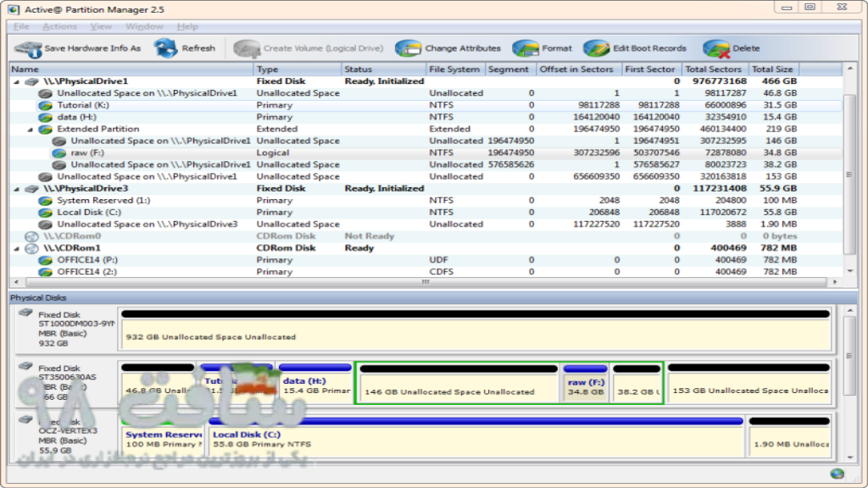Image resolution: width=868 pixels, height=488 pixels.
Task: Click the "Not Ready" status of CDRom0
Action: point(370,236)
